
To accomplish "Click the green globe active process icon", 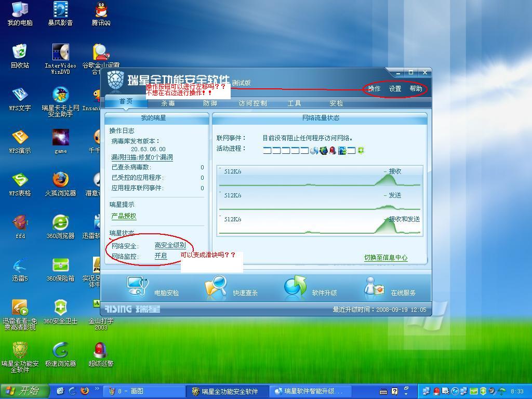I will click(323, 150).
